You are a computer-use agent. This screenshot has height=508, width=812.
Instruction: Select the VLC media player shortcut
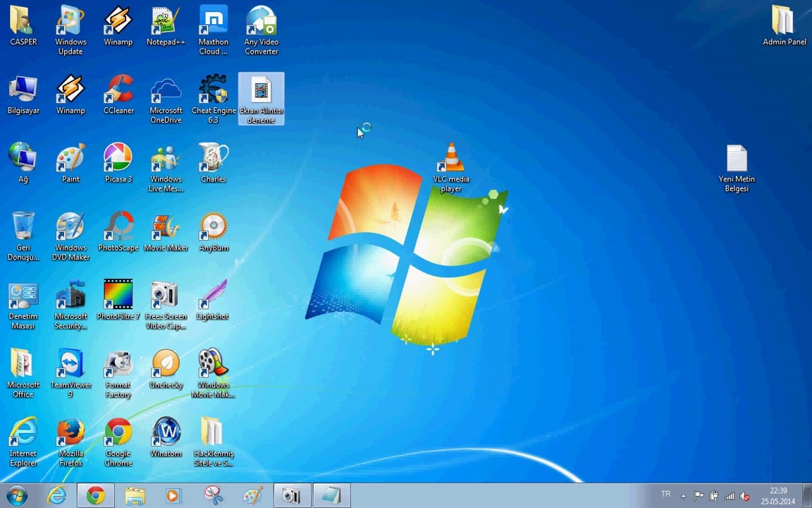[x=451, y=167]
